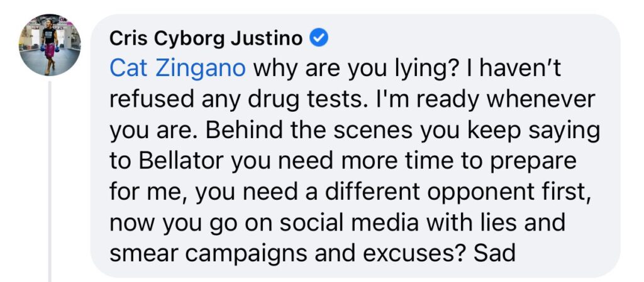This screenshot has width=644, height=282.
Task: Click the blue verified badge
Action: [319, 38]
